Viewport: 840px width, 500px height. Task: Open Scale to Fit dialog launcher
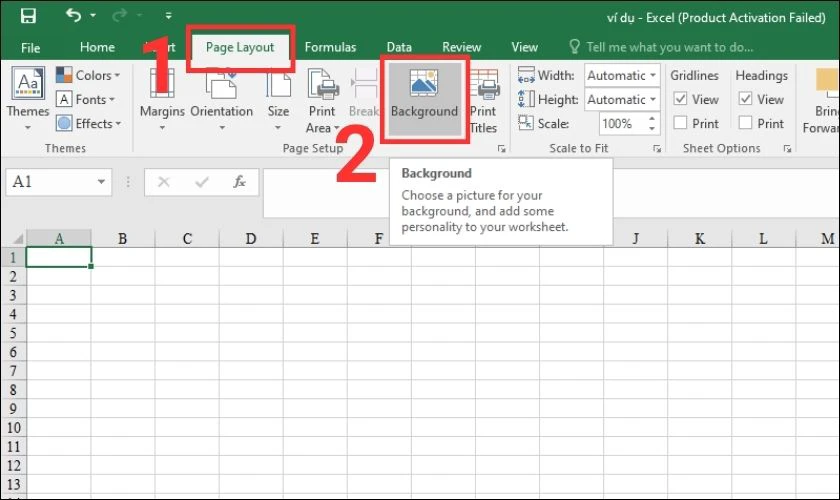(657, 148)
